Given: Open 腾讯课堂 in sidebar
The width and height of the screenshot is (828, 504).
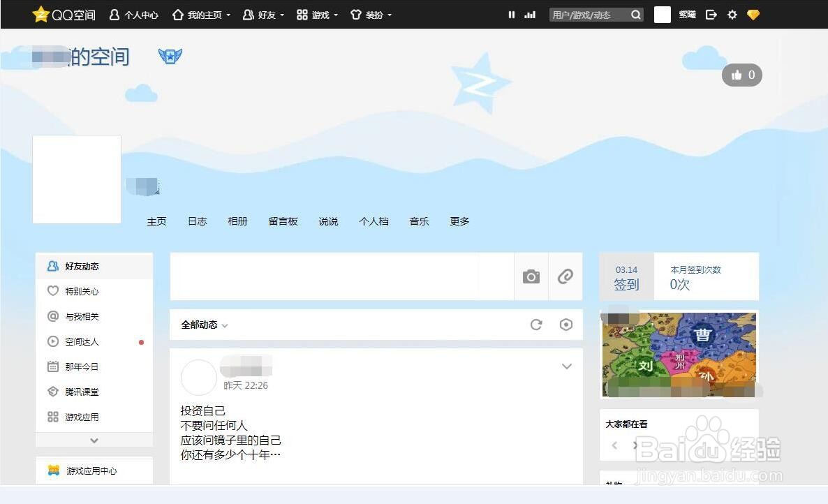Looking at the screenshot, I should click(94, 392).
